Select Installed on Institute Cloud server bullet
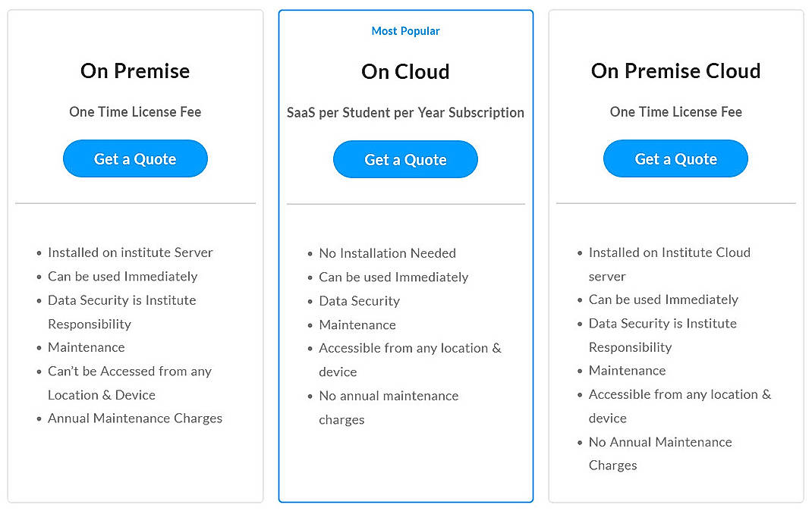Viewport: 812px width, 511px height. click(x=670, y=252)
